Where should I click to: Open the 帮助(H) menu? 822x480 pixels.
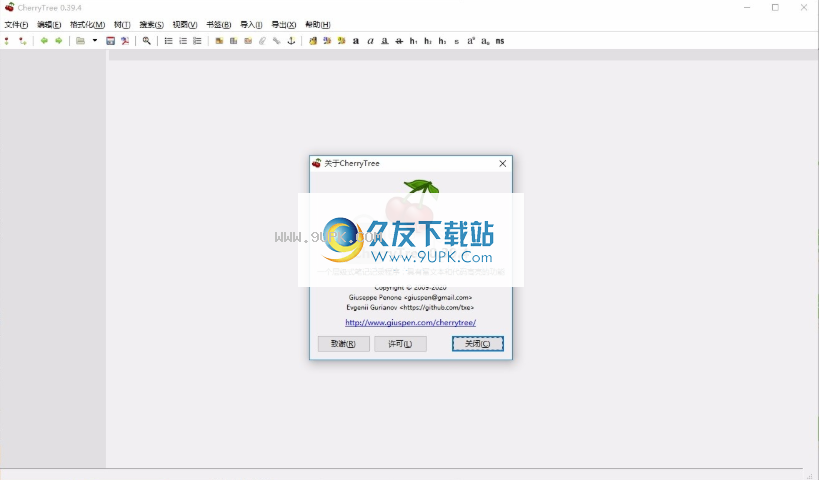coord(318,25)
